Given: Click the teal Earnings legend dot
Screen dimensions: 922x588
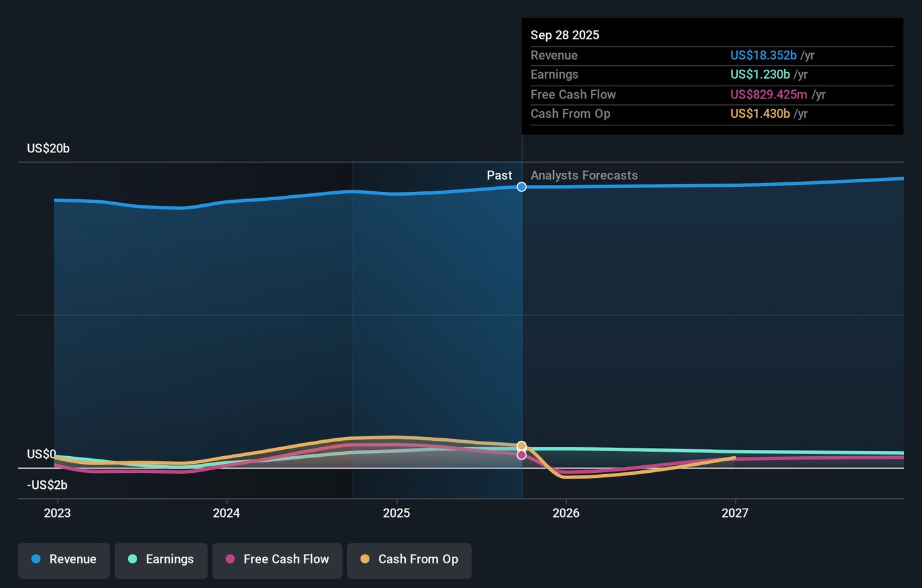Looking at the screenshot, I should click(133, 559).
